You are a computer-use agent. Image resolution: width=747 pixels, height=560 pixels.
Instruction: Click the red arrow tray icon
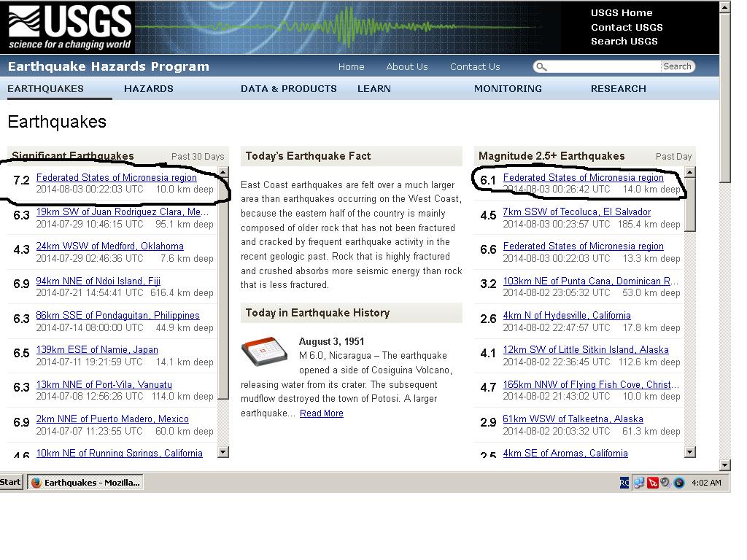[x=653, y=483]
